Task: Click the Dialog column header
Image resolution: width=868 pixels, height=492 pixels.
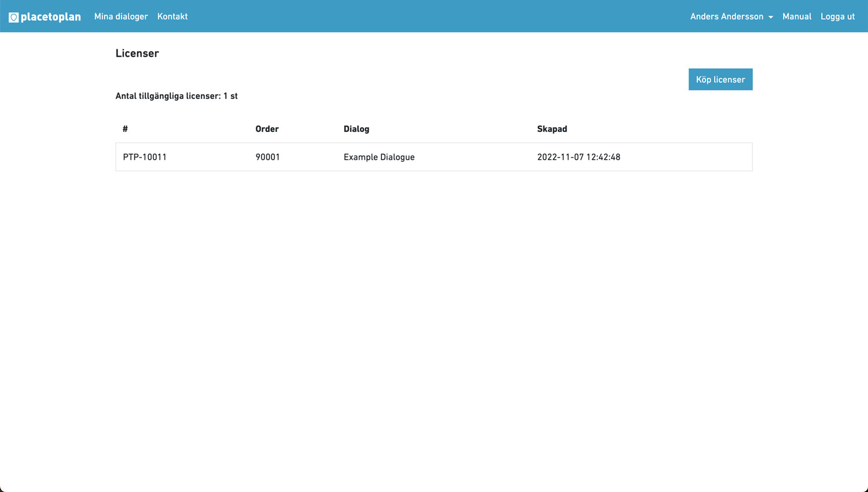Action: point(356,129)
